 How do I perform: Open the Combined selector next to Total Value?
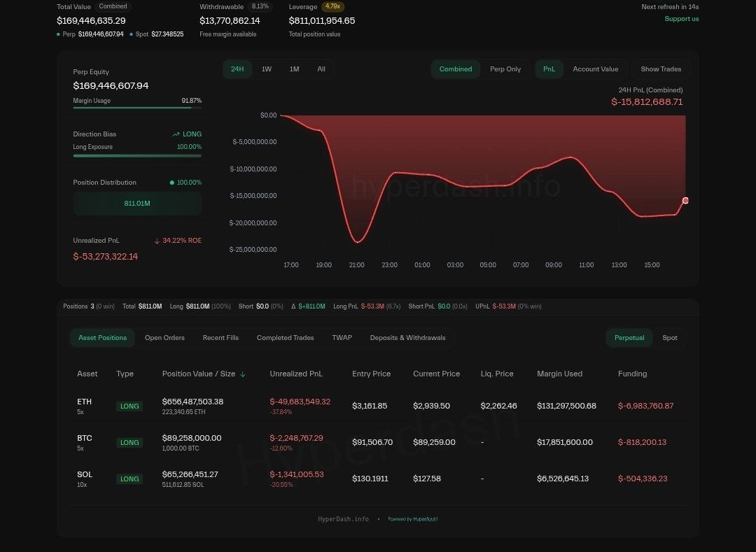coord(113,6)
